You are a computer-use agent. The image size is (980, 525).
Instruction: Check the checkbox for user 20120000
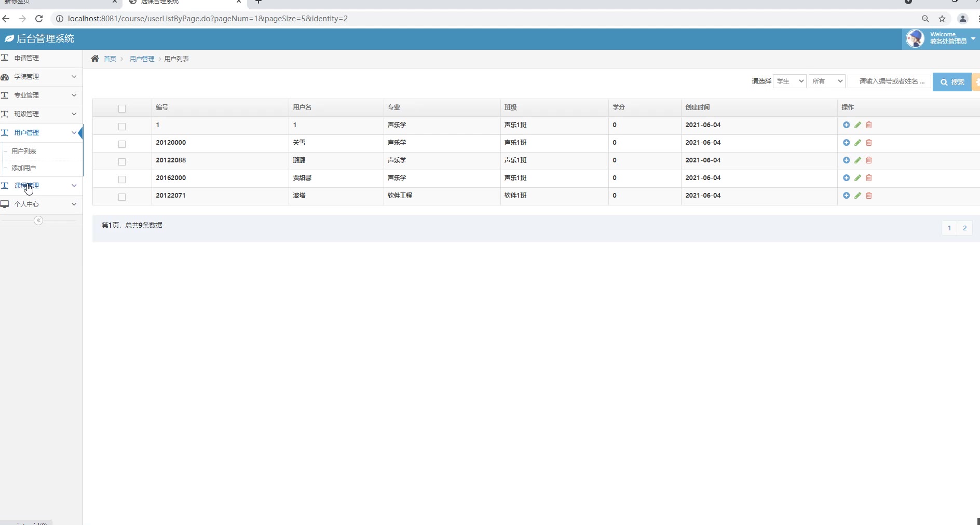tap(122, 144)
